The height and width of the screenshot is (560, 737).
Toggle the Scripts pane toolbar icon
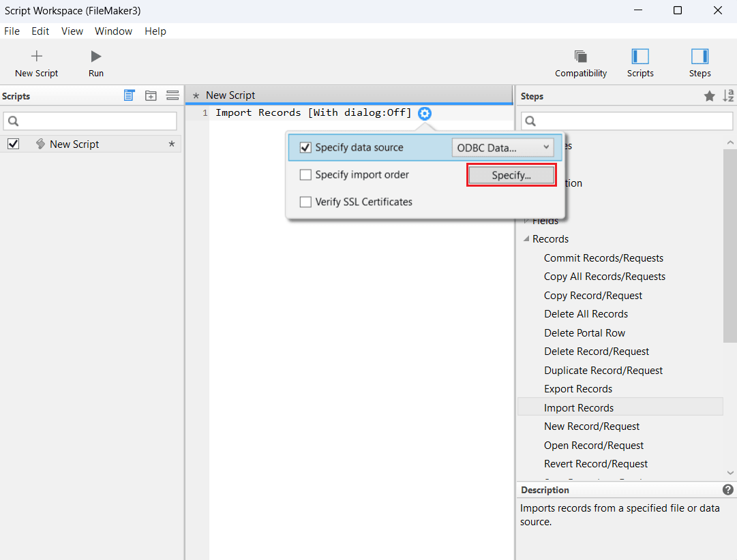point(640,57)
